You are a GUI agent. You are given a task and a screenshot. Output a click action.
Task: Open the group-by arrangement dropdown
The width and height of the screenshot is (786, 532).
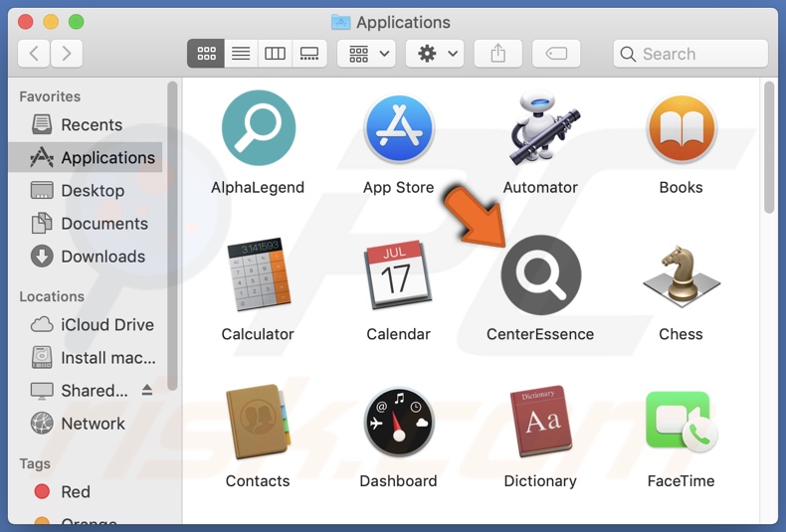(366, 53)
